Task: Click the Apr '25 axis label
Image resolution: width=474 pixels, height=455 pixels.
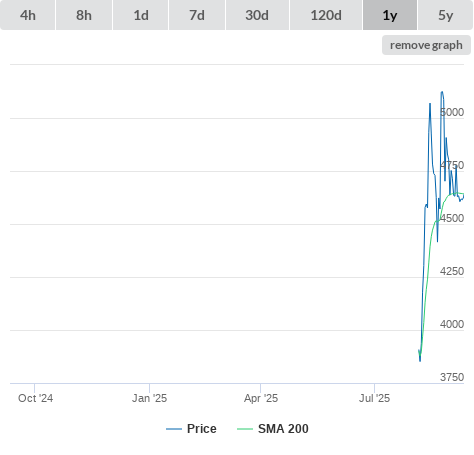Action: tap(261, 398)
